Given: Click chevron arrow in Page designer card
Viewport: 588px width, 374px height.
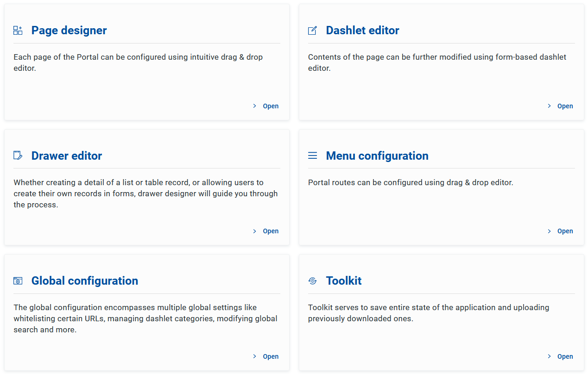Looking at the screenshot, I should (x=254, y=106).
